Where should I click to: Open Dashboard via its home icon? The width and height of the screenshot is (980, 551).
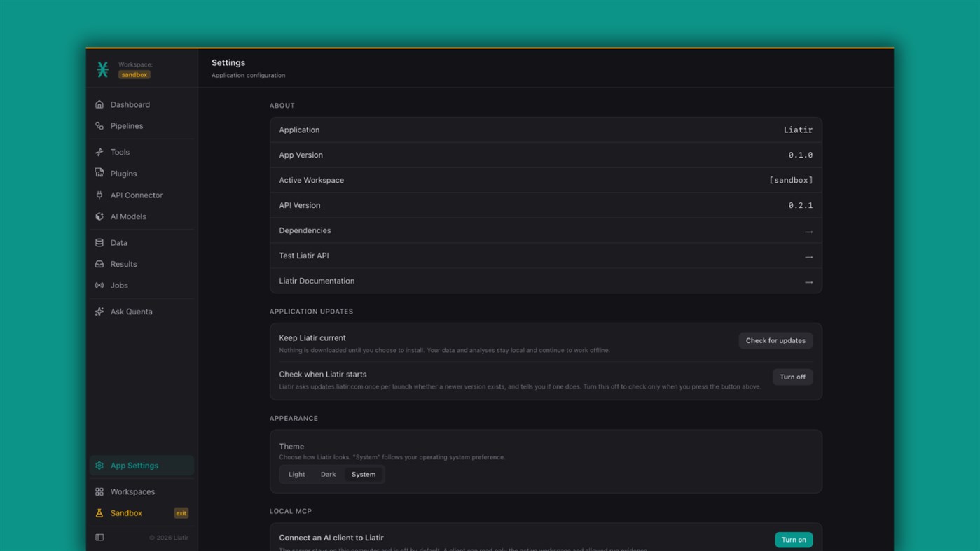[x=99, y=104]
